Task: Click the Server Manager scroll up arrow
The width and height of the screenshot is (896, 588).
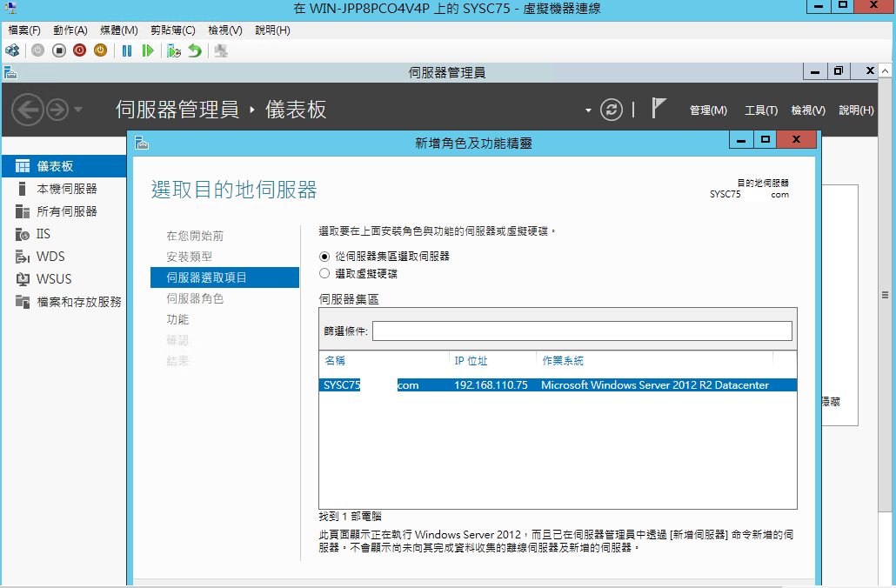Action: coord(885,70)
